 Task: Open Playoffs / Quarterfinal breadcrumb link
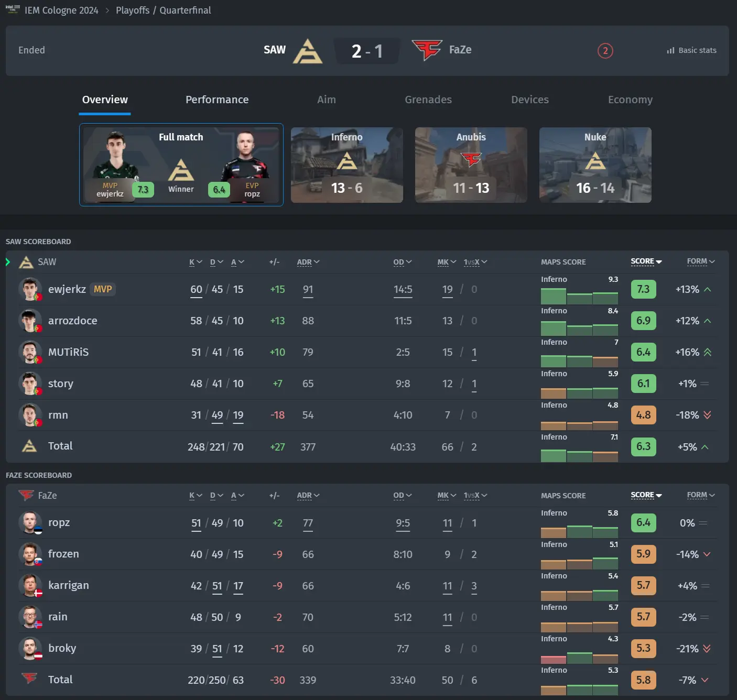point(164,10)
